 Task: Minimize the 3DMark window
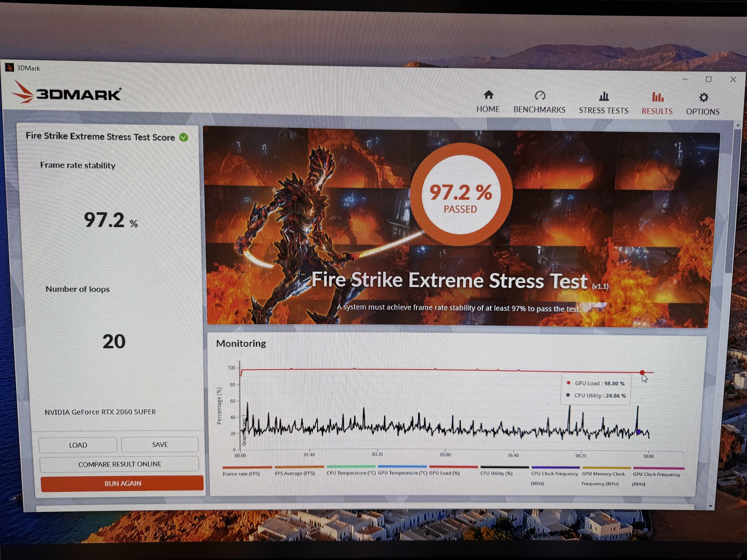[x=684, y=79]
